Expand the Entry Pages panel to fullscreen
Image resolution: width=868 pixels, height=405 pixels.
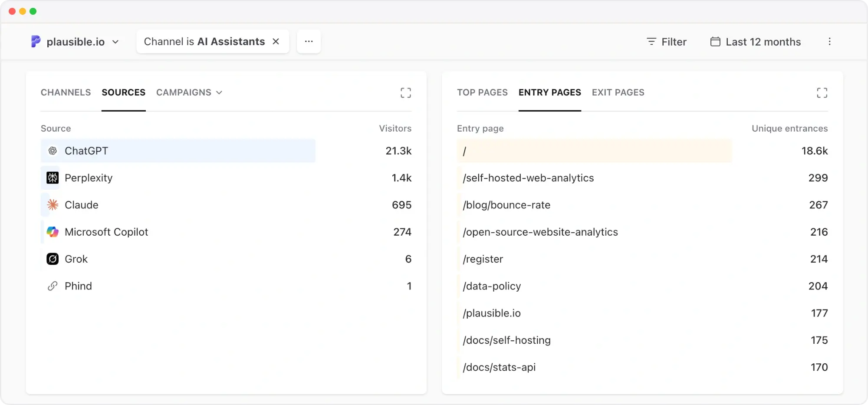coord(822,92)
